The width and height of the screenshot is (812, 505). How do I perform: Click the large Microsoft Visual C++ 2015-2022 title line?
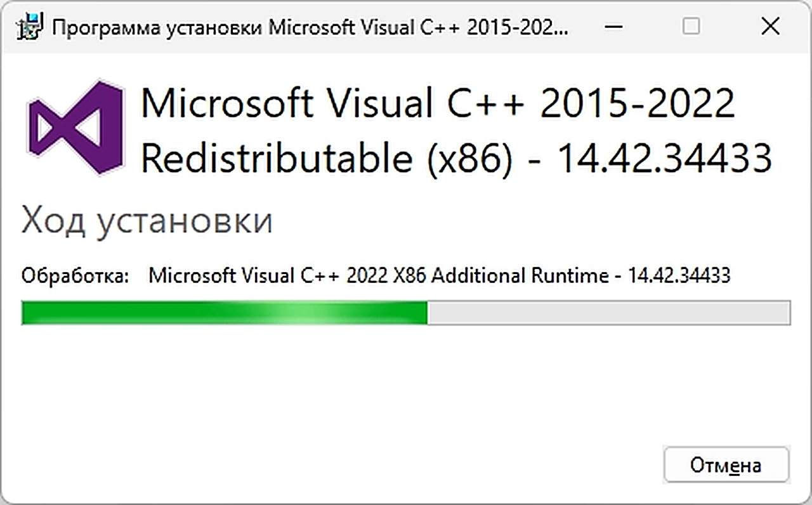[x=438, y=103]
